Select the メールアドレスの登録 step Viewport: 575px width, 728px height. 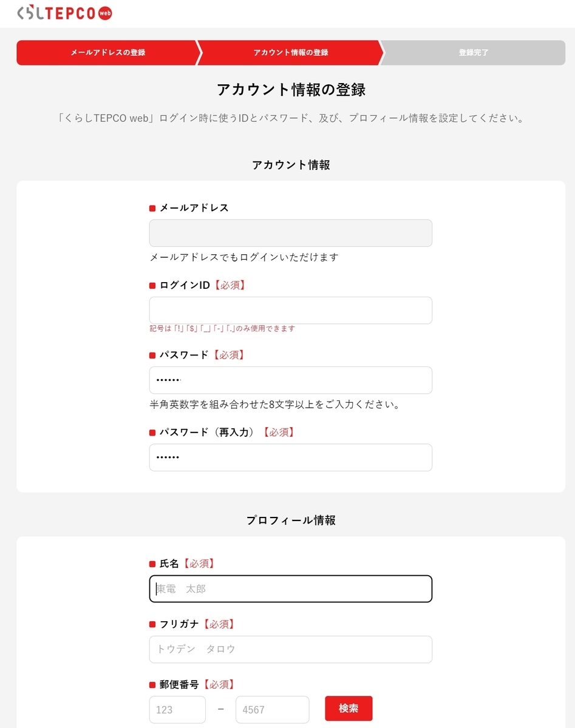(x=107, y=53)
